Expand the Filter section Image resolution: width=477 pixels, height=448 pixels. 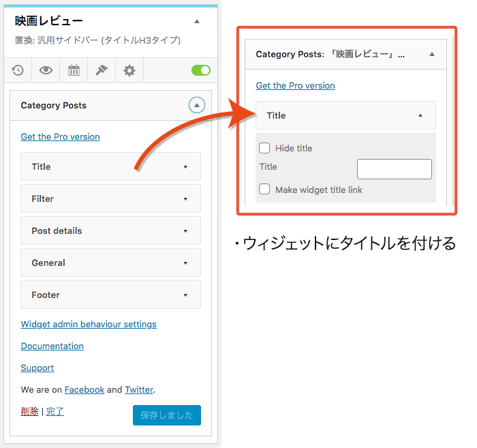coord(110,198)
